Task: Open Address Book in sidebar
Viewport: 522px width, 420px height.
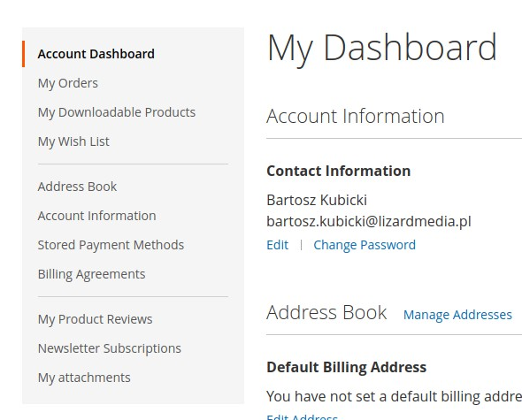Action: (x=77, y=187)
